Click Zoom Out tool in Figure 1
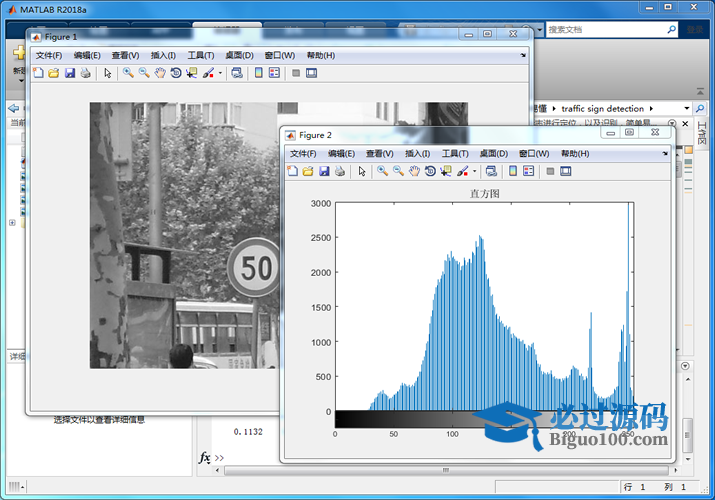 pyautogui.click(x=144, y=73)
